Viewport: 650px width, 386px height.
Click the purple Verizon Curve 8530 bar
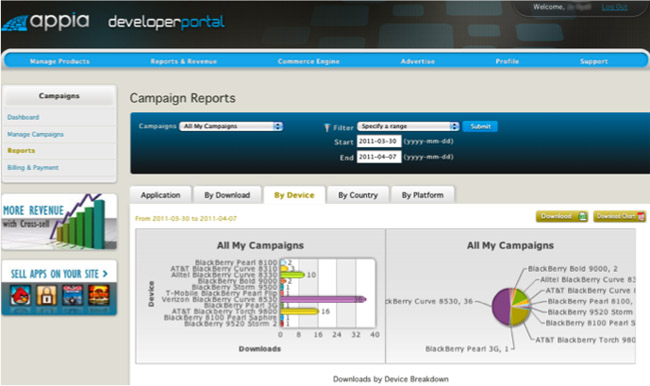(x=323, y=299)
